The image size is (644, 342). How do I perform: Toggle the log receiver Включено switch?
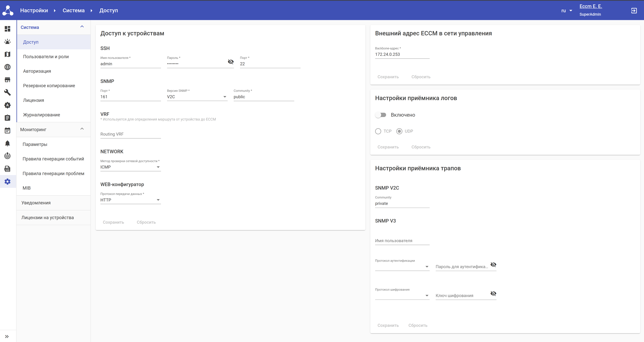pos(381,115)
